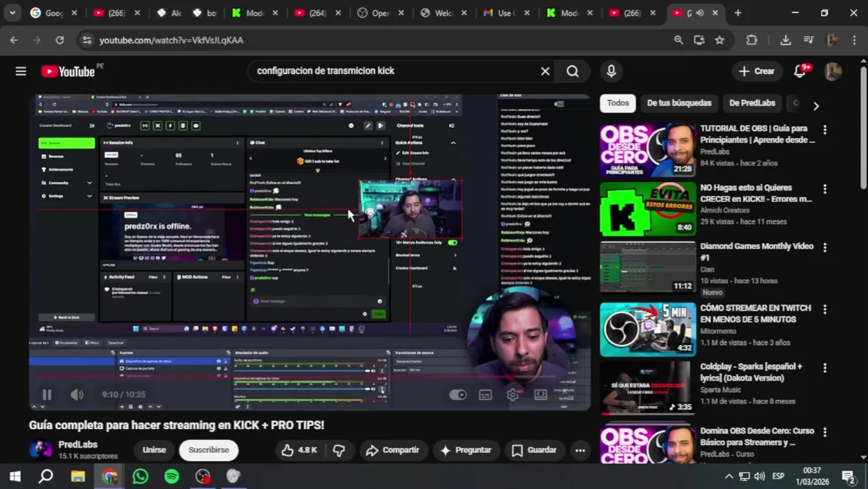Start voice search with the microphone
This screenshot has width=868, height=489.
[611, 71]
